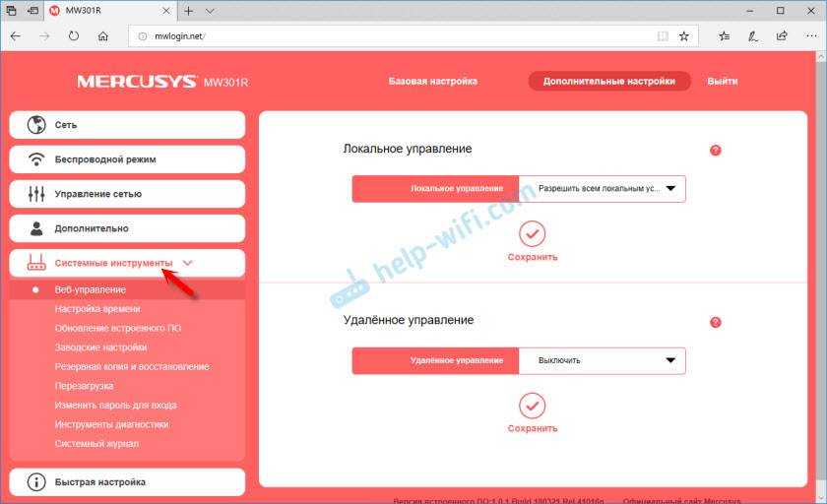The image size is (827, 504).
Task: Open the tabs you've set aside icon
Action: (x=11, y=11)
